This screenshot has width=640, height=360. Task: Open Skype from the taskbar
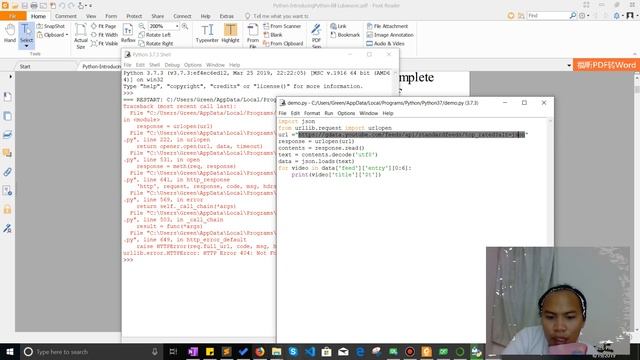click(x=293, y=351)
